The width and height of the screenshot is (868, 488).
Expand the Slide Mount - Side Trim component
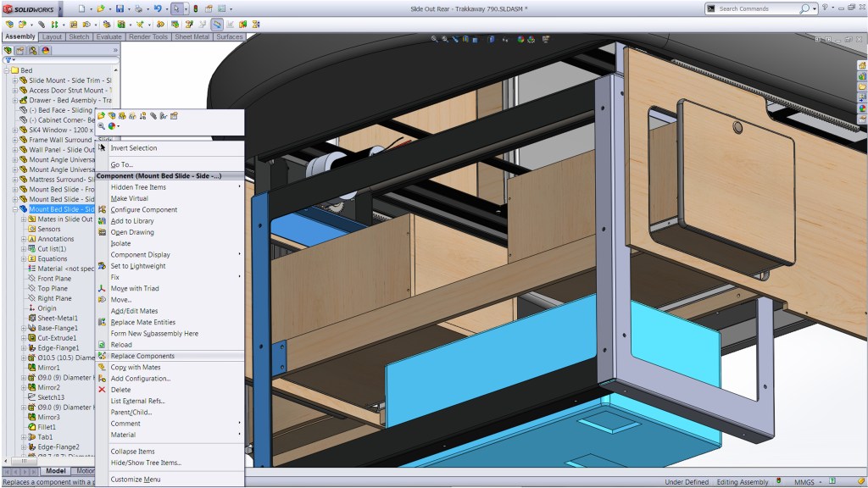pos(15,80)
